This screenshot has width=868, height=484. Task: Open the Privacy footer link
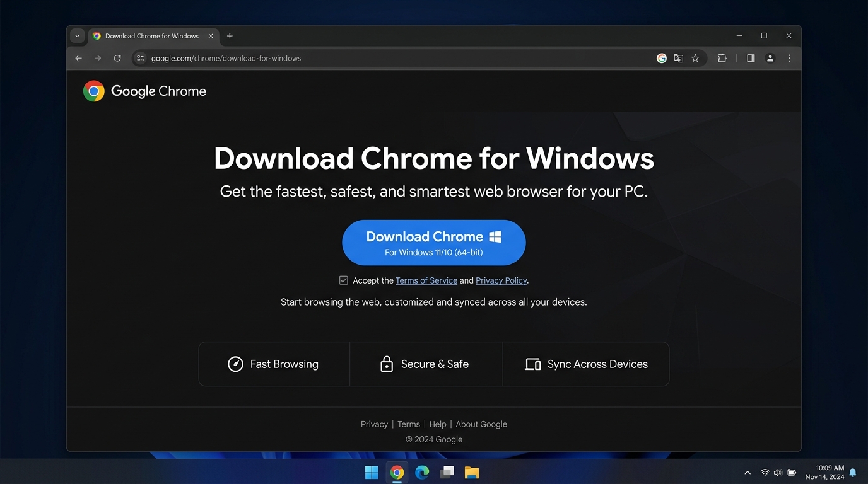click(x=374, y=424)
